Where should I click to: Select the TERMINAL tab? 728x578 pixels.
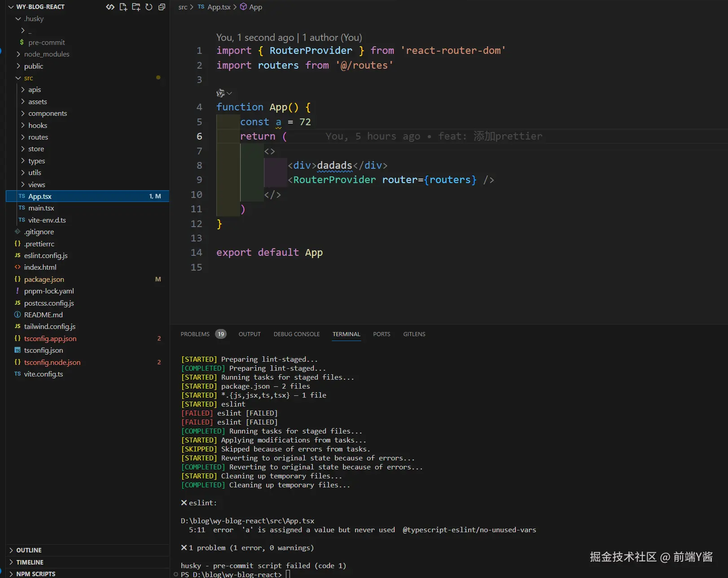tap(346, 334)
